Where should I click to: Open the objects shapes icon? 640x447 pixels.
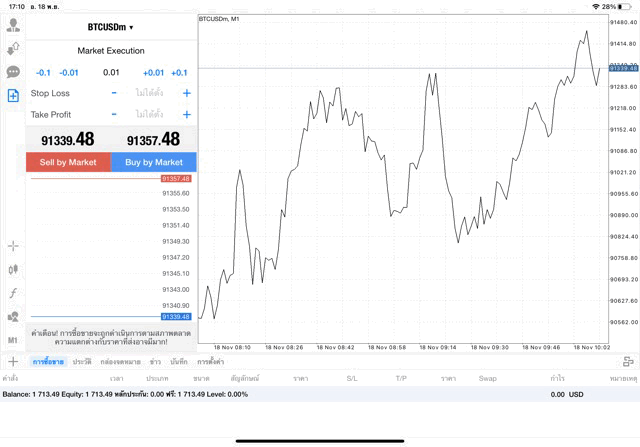pyautogui.click(x=13, y=316)
